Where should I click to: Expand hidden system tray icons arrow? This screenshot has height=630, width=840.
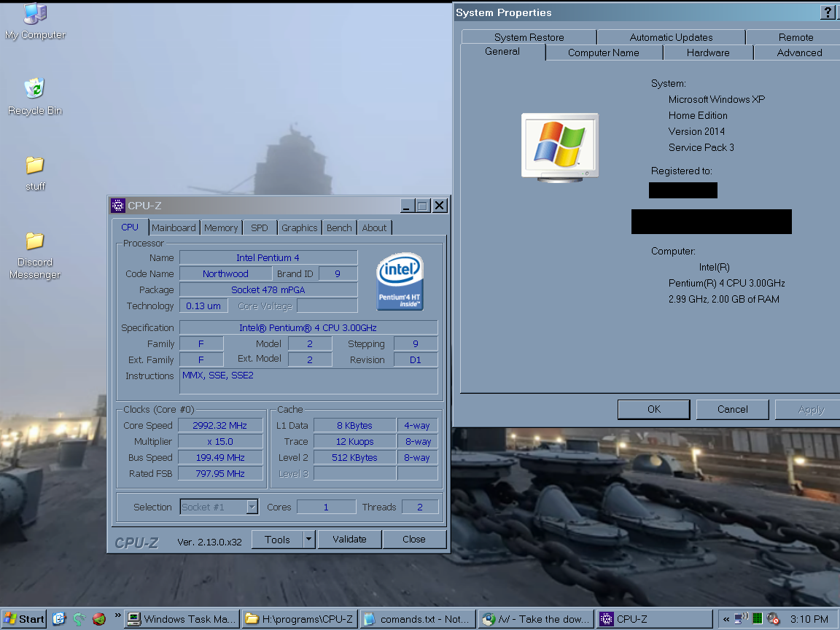coord(726,619)
